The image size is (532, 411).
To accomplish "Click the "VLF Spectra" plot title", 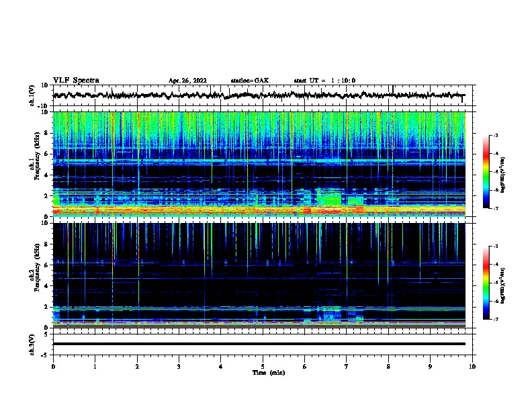I will (x=76, y=80).
